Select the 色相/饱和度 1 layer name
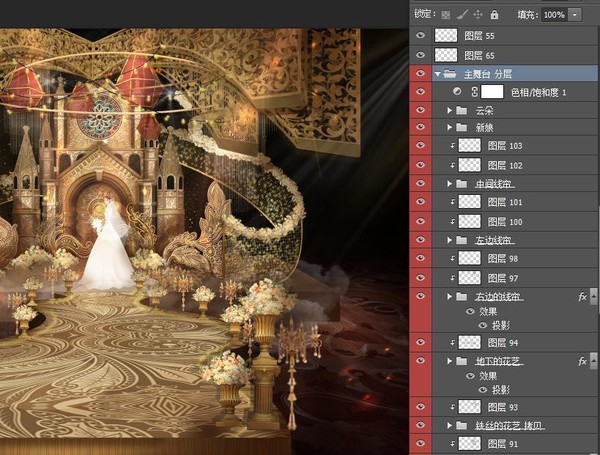This screenshot has height=455, width=600. click(x=539, y=92)
